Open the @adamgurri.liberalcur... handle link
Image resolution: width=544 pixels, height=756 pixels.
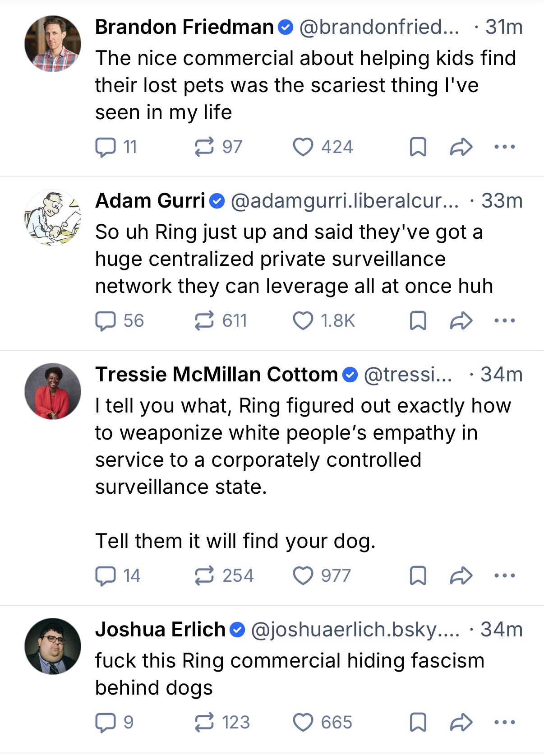344,201
